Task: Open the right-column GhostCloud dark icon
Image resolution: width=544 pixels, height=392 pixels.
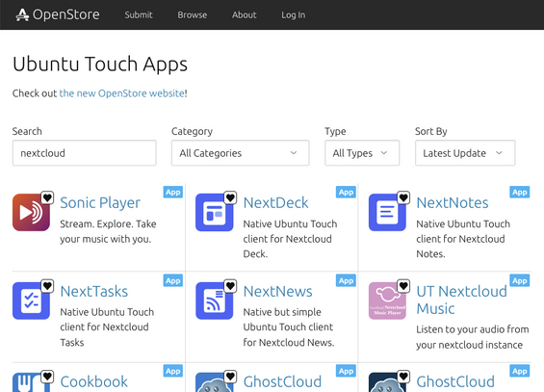Action: pyautogui.click(x=387, y=382)
